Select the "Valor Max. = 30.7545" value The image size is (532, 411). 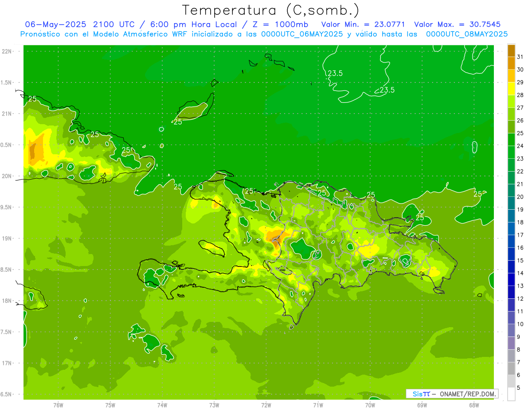coord(457,24)
